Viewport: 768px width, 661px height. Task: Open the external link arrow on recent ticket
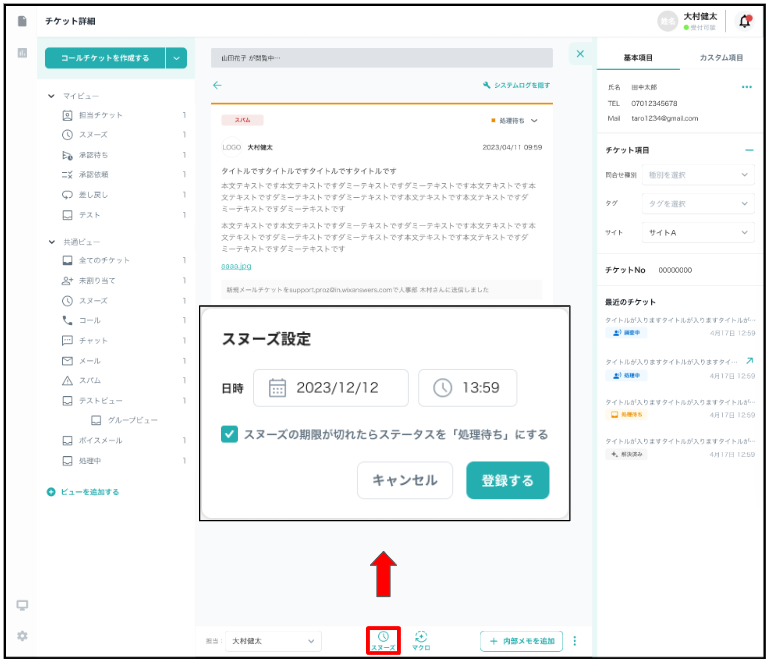coord(750,361)
